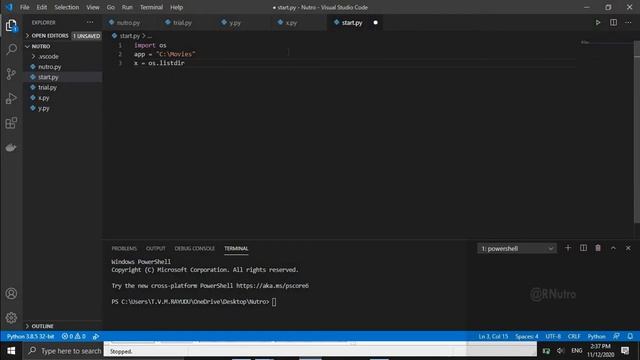Open the Selection menu
Image resolution: width=640 pixels, height=360 pixels.
click(67, 7)
